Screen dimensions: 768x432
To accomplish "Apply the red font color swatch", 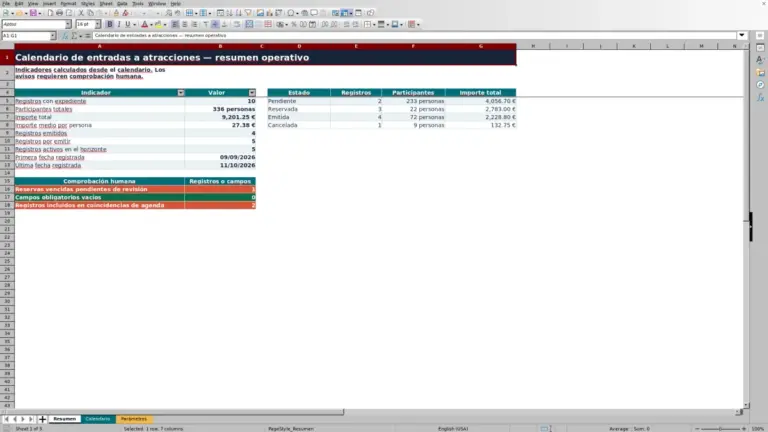I will 144,24.
